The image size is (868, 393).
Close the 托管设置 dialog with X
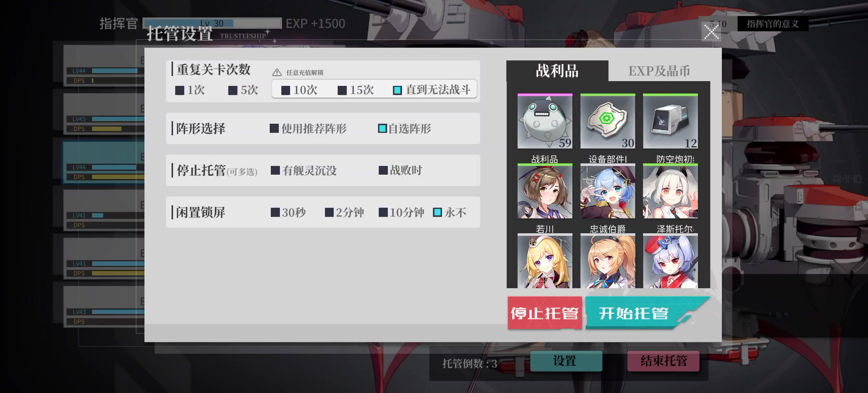coord(711,32)
